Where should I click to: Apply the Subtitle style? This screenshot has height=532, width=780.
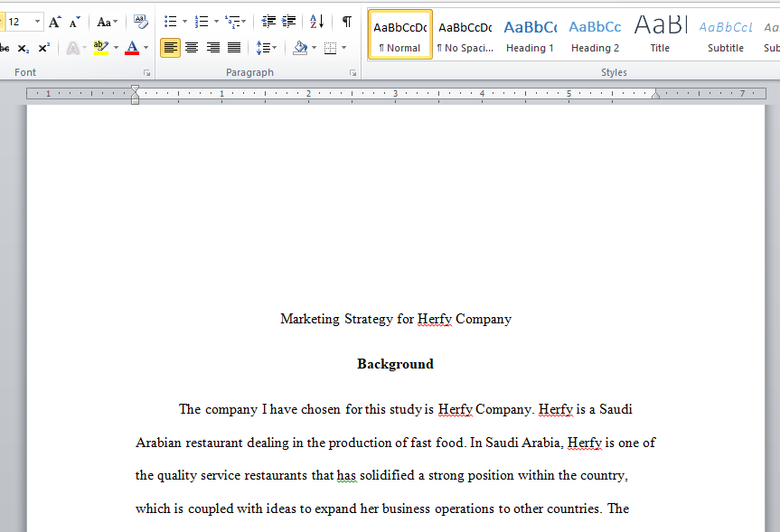[x=725, y=34]
